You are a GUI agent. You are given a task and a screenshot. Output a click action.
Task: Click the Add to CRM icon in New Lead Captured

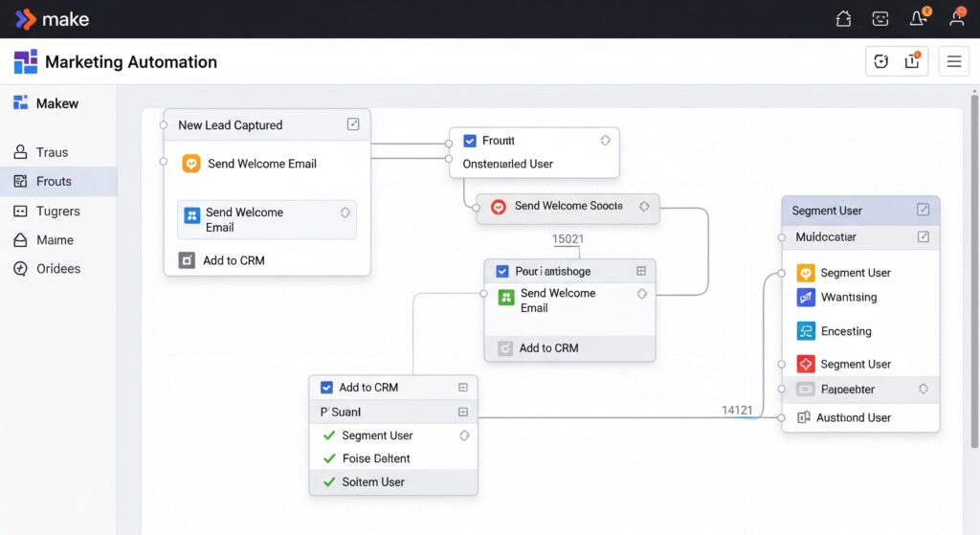click(x=187, y=260)
